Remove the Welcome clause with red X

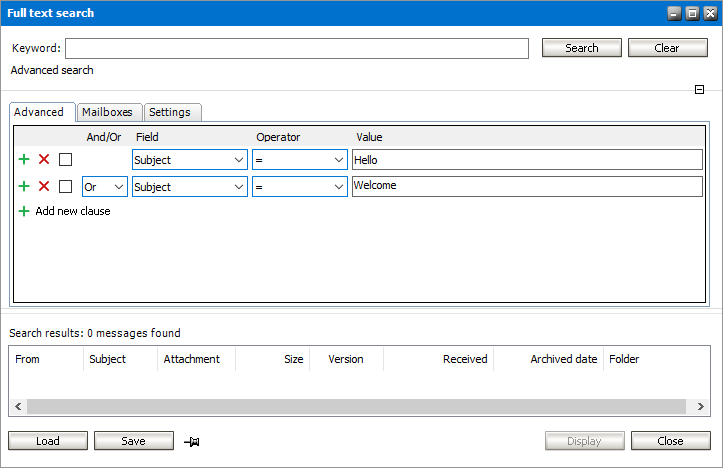pos(44,186)
